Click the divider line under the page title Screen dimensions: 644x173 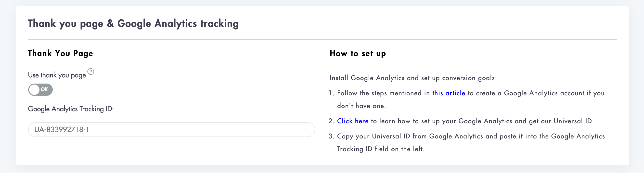322,40
